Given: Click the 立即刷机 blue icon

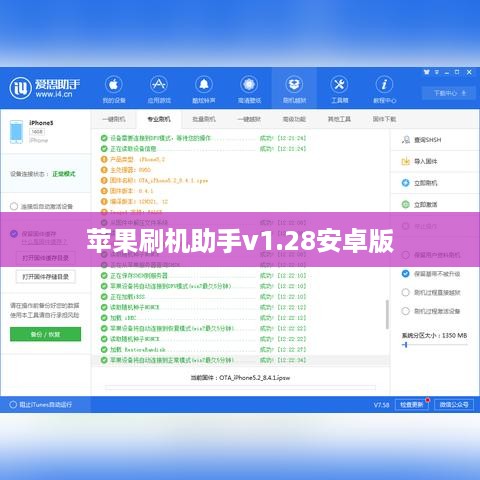Looking at the screenshot, I should pos(406,183).
